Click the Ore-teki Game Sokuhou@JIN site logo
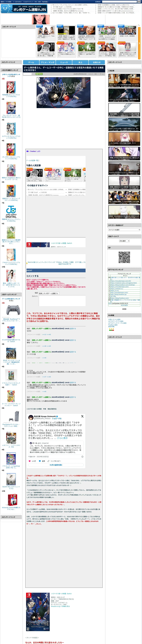The height and width of the screenshot is (644, 142). pyautogui.click(x=24, y=9)
